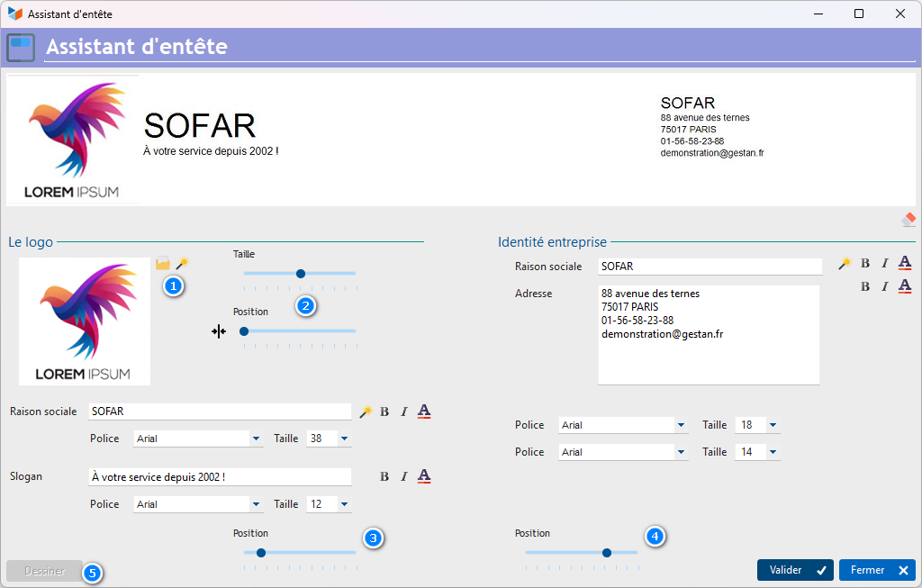Click the logo Taille slider handle

point(301,274)
